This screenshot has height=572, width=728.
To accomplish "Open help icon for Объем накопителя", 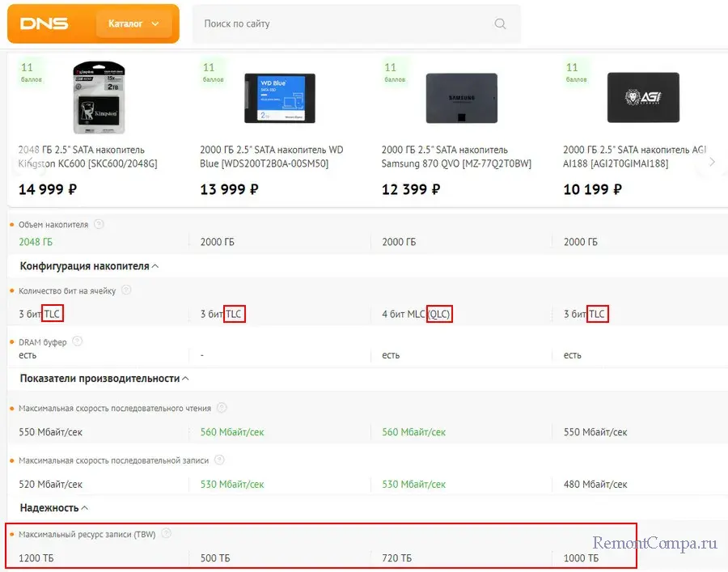I will tap(99, 224).
